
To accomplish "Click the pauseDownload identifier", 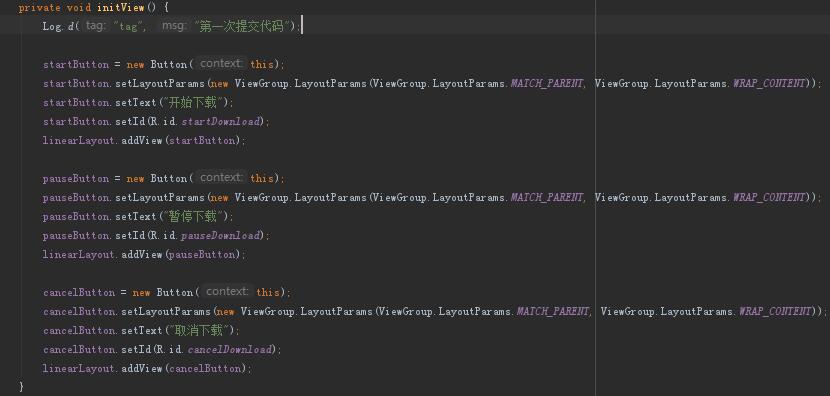I will [x=221, y=236].
